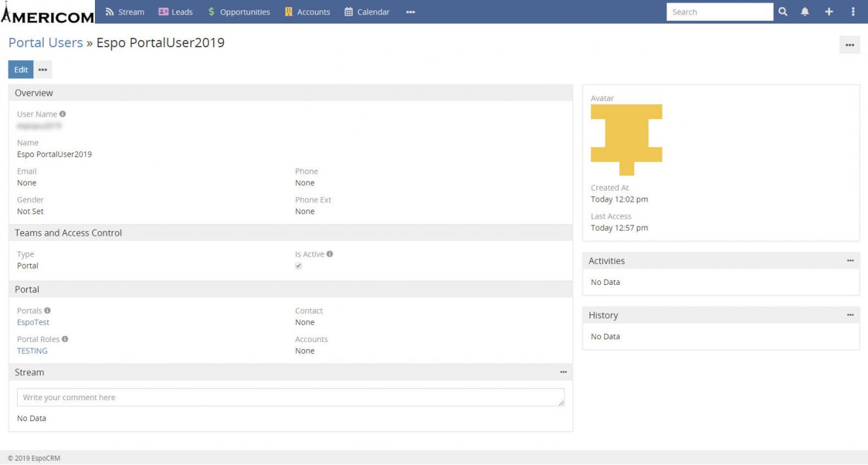Expand the navbar more tabs ellipsis
Screen dimensions: 868x465
pyautogui.click(x=410, y=12)
